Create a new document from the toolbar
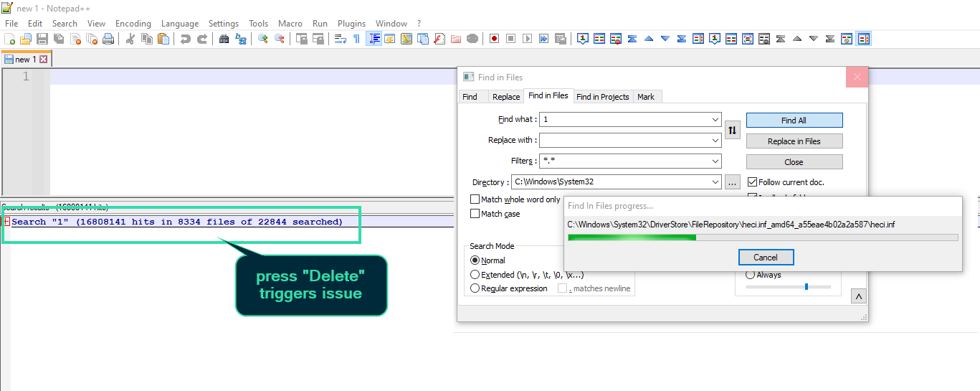 (9, 39)
